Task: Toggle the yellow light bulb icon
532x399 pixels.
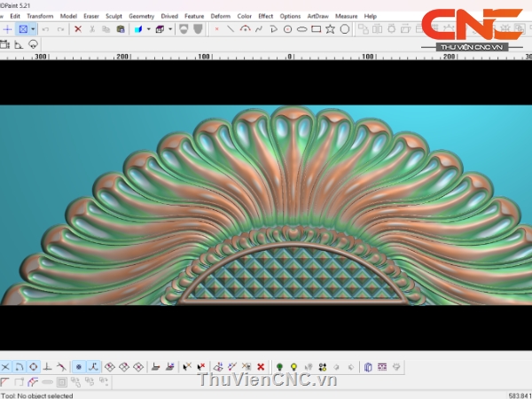Action: [x=293, y=366]
